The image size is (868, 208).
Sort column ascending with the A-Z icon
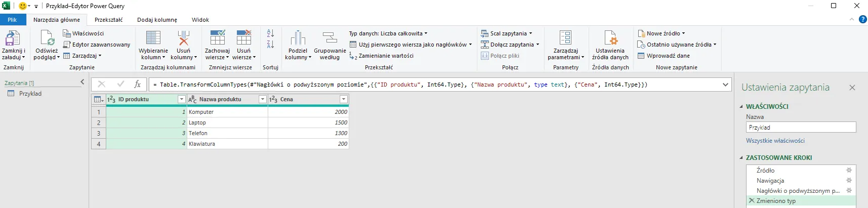pos(270,33)
